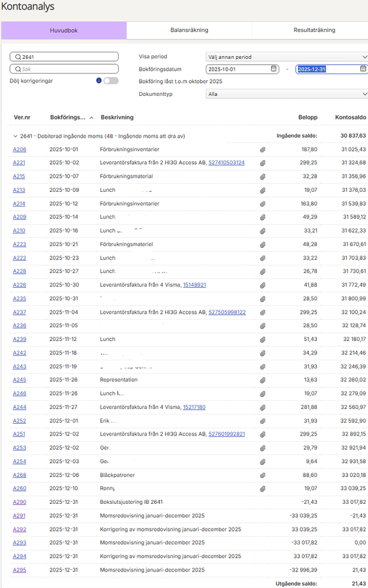Open invoice link 527410503124

click(226, 163)
